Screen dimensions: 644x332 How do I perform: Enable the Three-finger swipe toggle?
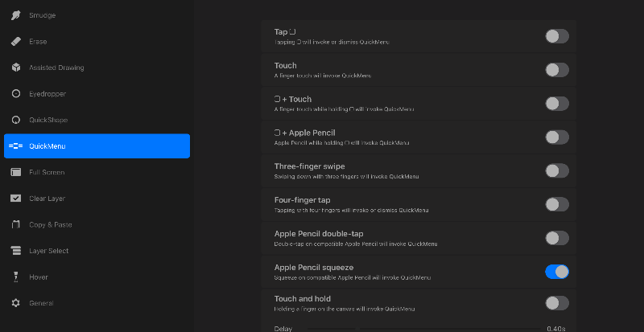point(556,170)
